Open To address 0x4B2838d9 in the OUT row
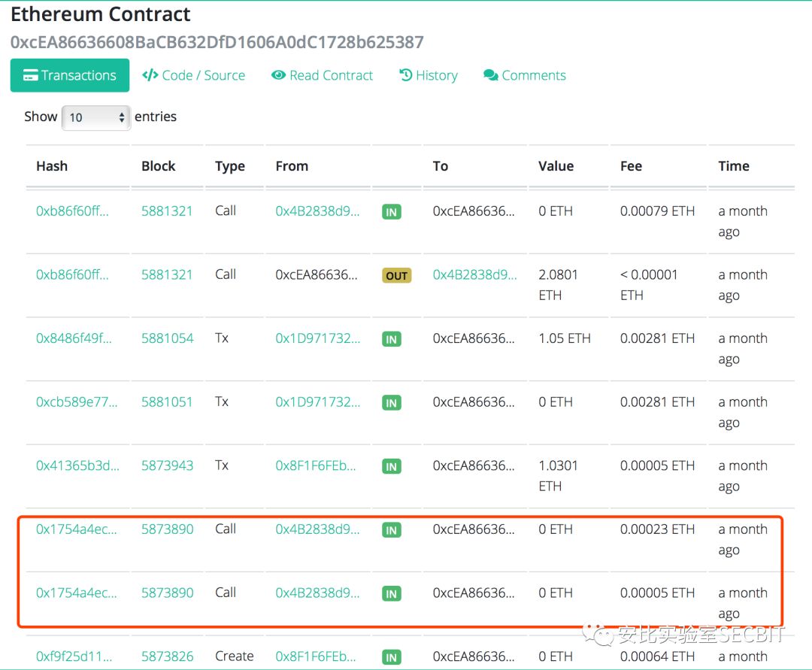Image resolution: width=812 pixels, height=670 pixels. (x=475, y=275)
